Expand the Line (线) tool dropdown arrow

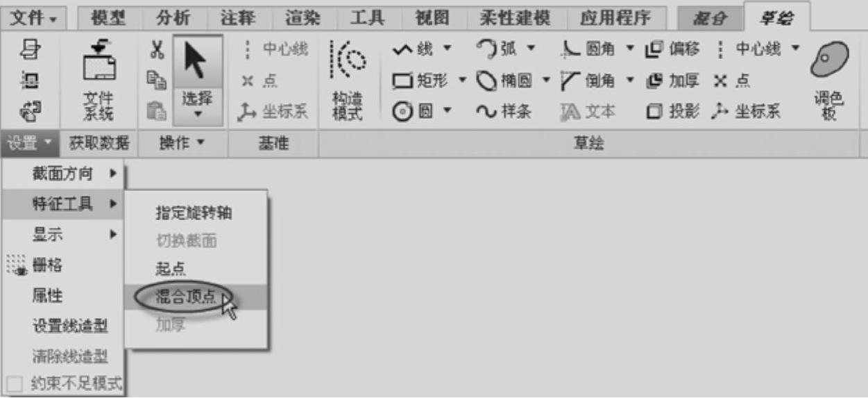tap(448, 49)
